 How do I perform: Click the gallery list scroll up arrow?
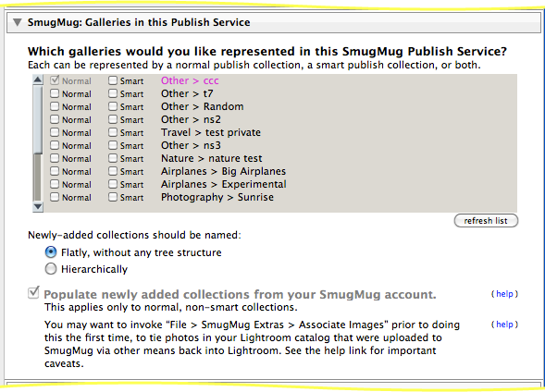(38, 80)
